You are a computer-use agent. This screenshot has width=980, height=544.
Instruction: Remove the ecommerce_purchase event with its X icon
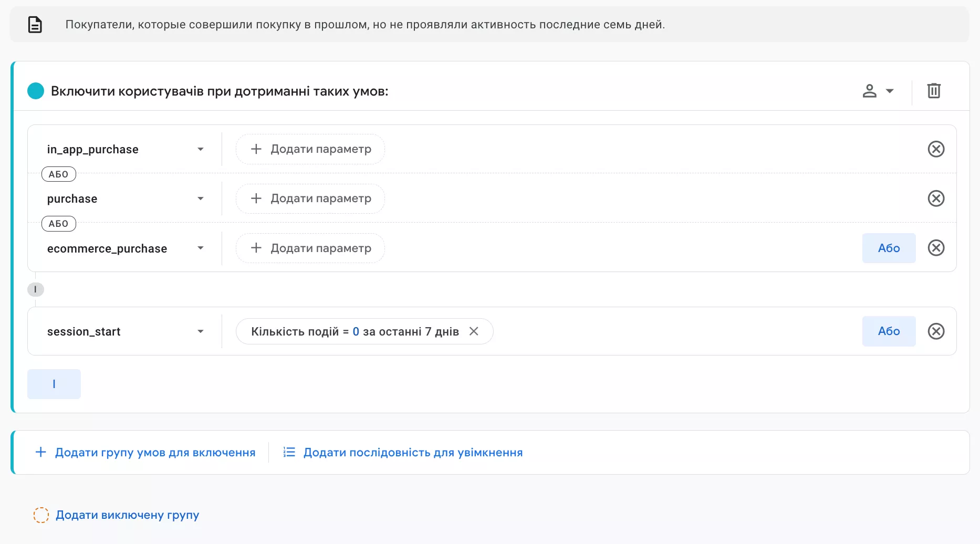point(936,248)
